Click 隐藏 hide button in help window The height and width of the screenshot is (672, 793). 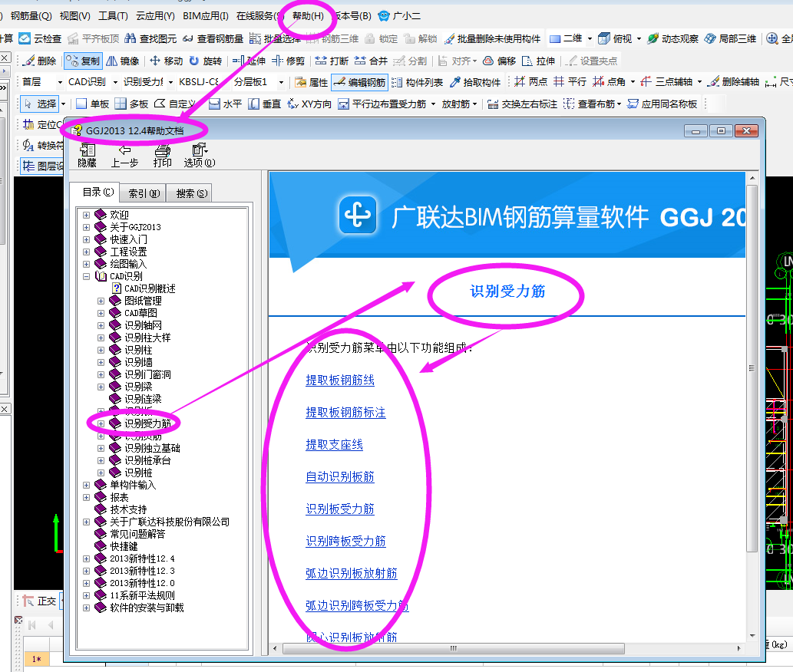click(87, 155)
